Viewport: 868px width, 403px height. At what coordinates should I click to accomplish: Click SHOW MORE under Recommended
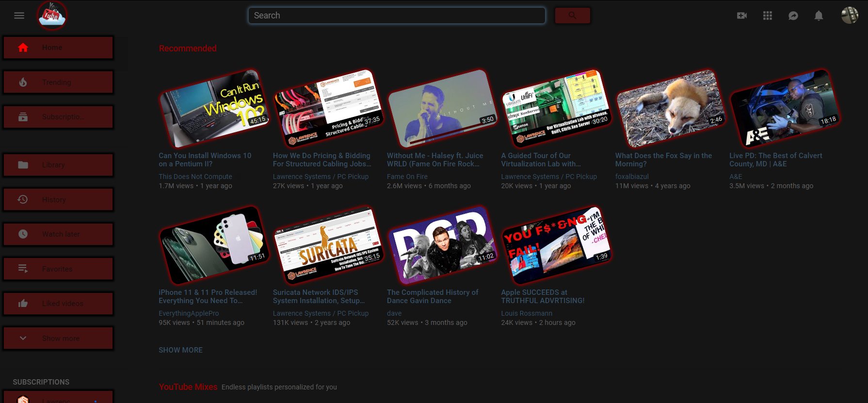click(180, 350)
